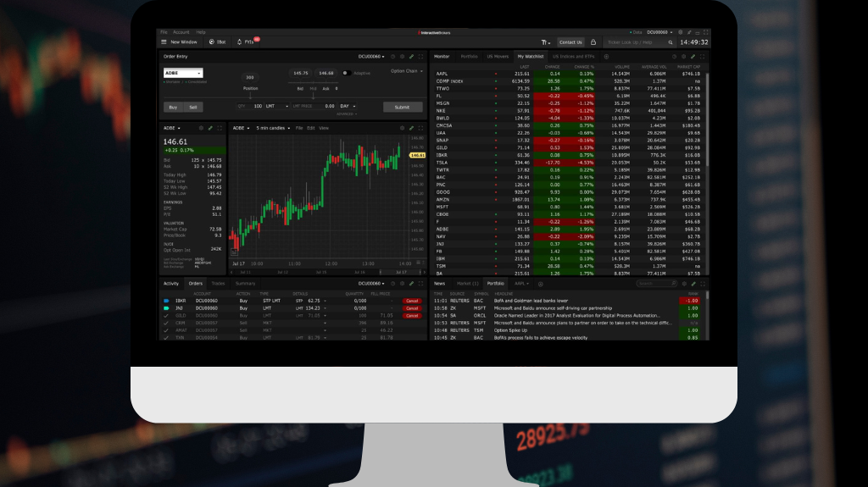The image size is (868, 487).
Task: Open the IBot assistant icon
Action: point(211,42)
